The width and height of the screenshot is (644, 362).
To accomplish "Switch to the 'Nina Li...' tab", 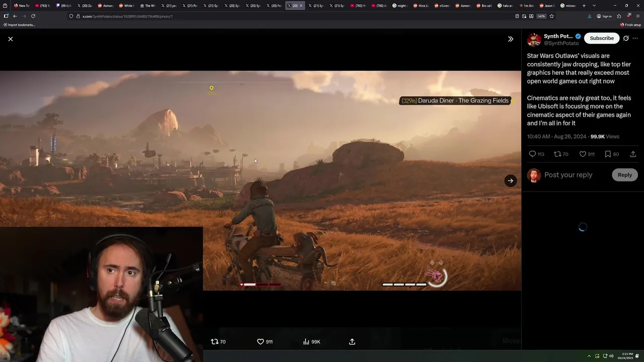I will 422,6.
